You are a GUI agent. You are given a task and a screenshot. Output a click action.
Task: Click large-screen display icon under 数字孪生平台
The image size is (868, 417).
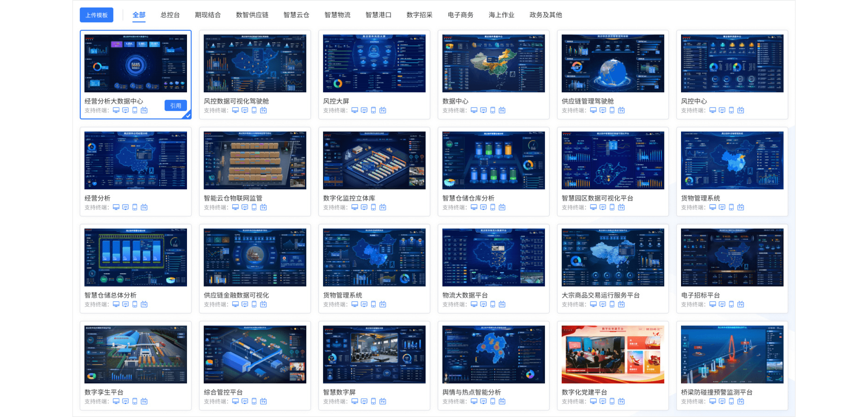pyautogui.click(x=125, y=401)
